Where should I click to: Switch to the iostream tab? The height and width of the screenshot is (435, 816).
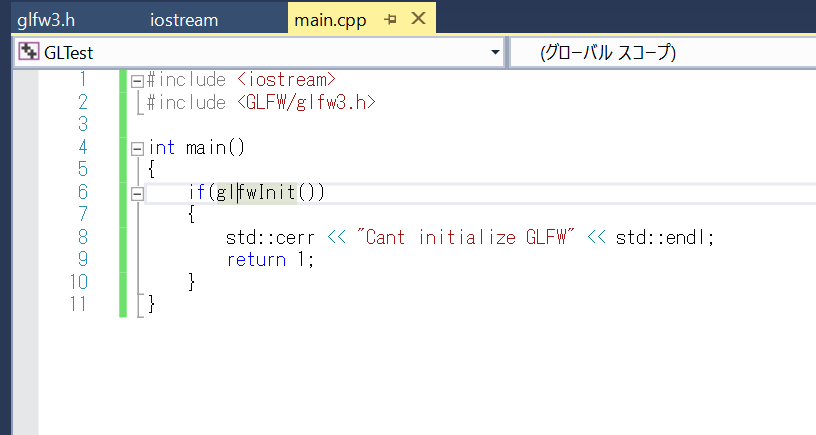coord(184,20)
